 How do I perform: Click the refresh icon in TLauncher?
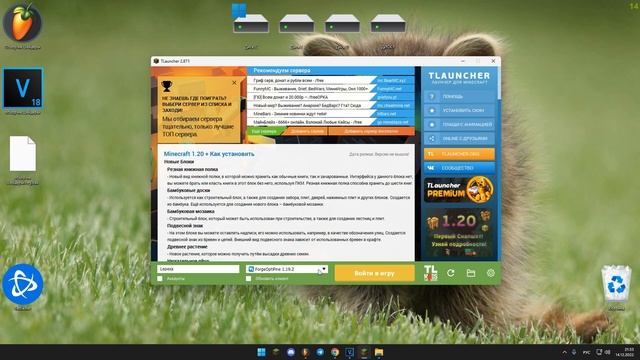coord(451,273)
